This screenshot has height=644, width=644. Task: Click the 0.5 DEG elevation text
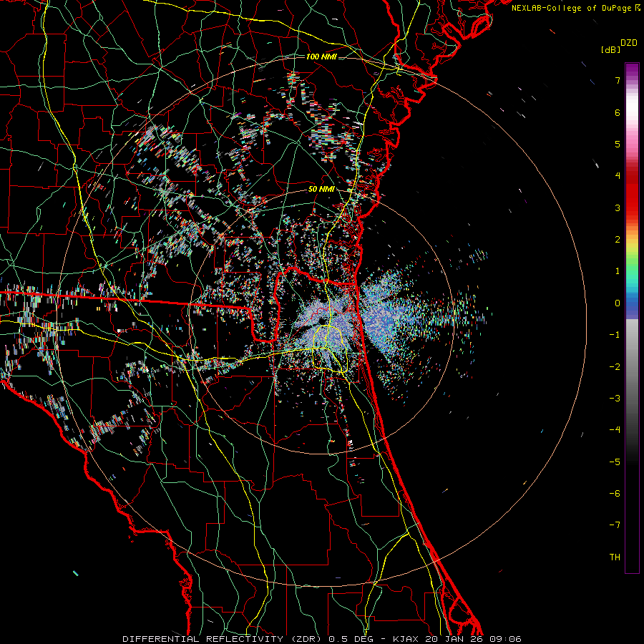[351, 639]
